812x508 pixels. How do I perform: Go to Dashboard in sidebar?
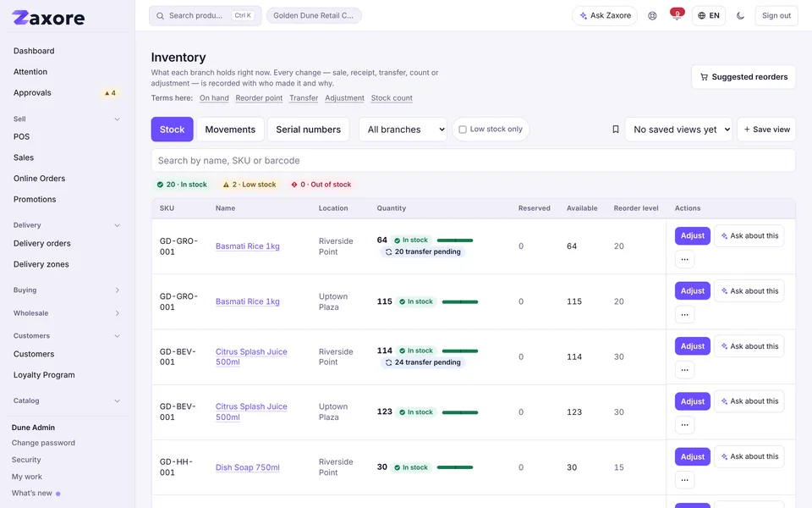click(x=34, y=51)
